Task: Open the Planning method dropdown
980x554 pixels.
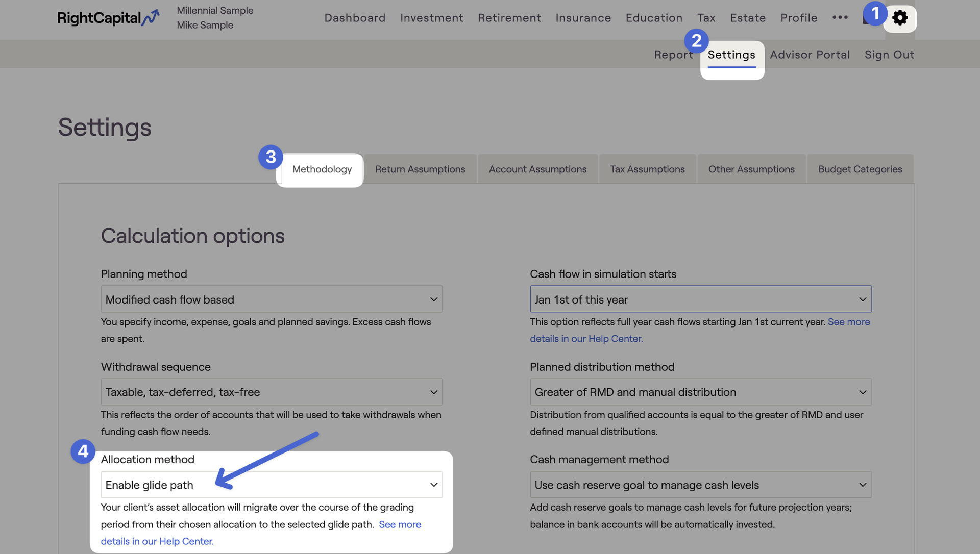Action: point(271,299)
